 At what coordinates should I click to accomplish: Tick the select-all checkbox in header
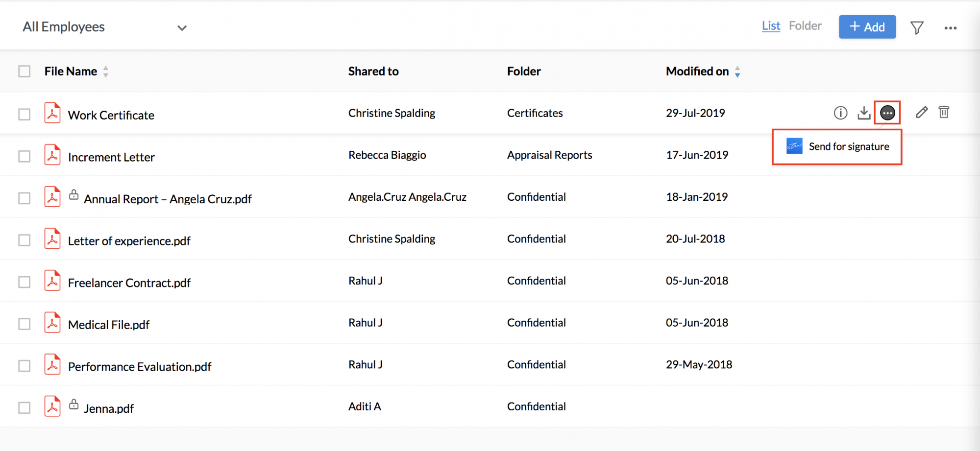tap(24, 71)
